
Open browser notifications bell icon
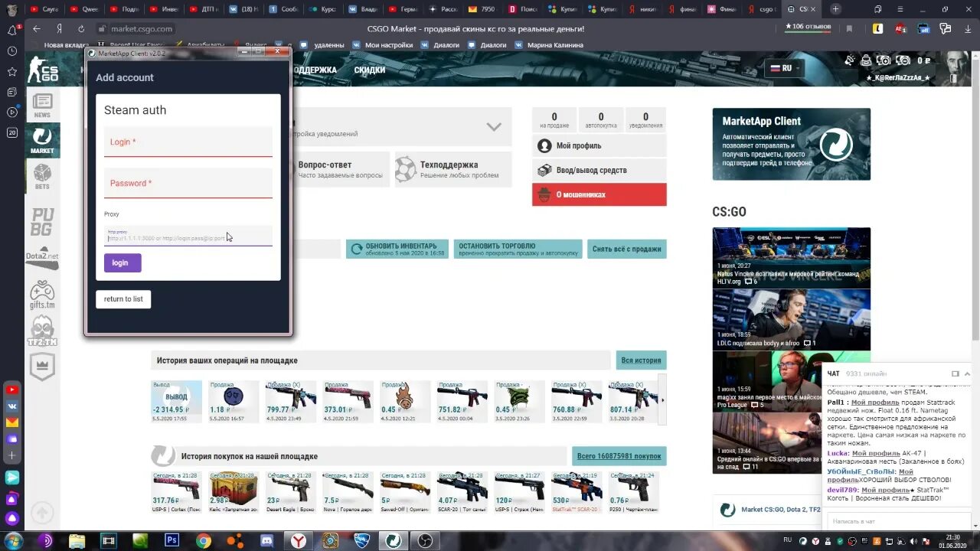tap(11, 31)
